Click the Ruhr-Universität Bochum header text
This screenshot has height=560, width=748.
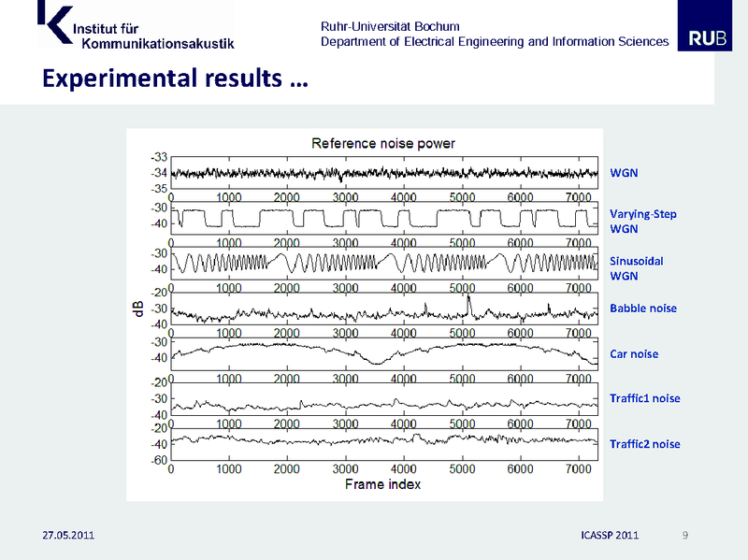tap(390, 26)
